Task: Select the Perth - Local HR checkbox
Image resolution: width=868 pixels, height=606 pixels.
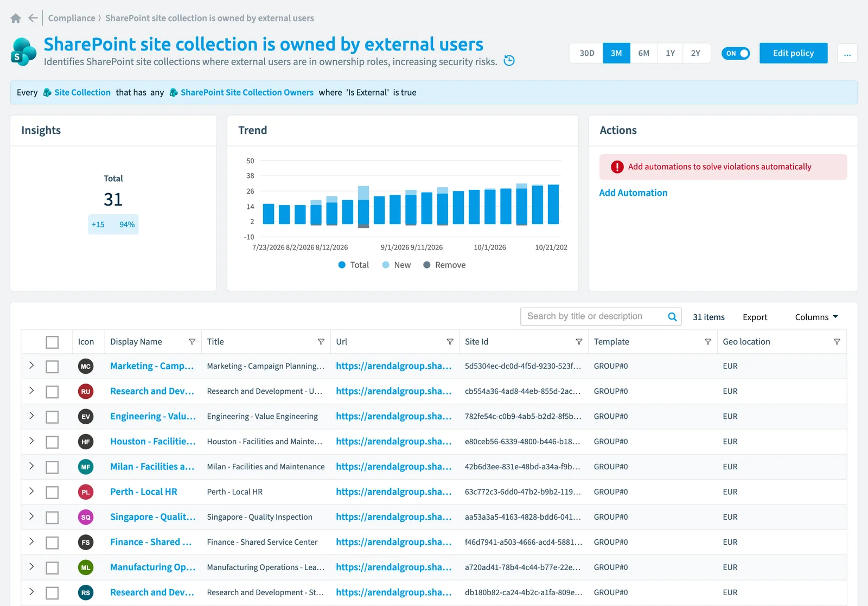Action: tap(52, 493)
